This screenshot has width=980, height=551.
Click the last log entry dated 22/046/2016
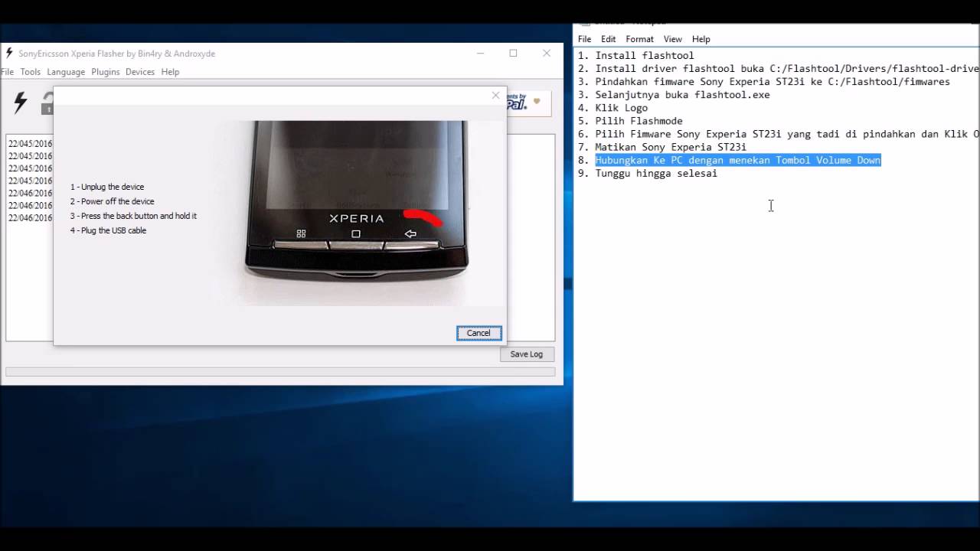point(30,218)
